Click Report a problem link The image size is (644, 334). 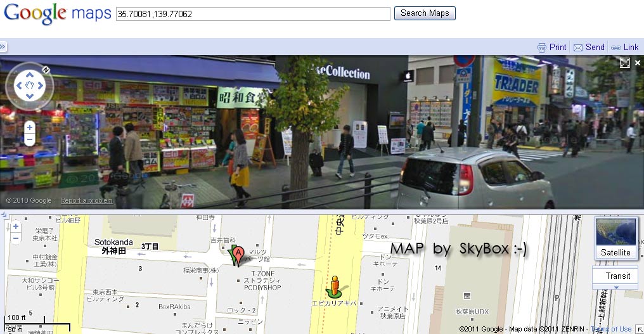click(x=86, y=200)
